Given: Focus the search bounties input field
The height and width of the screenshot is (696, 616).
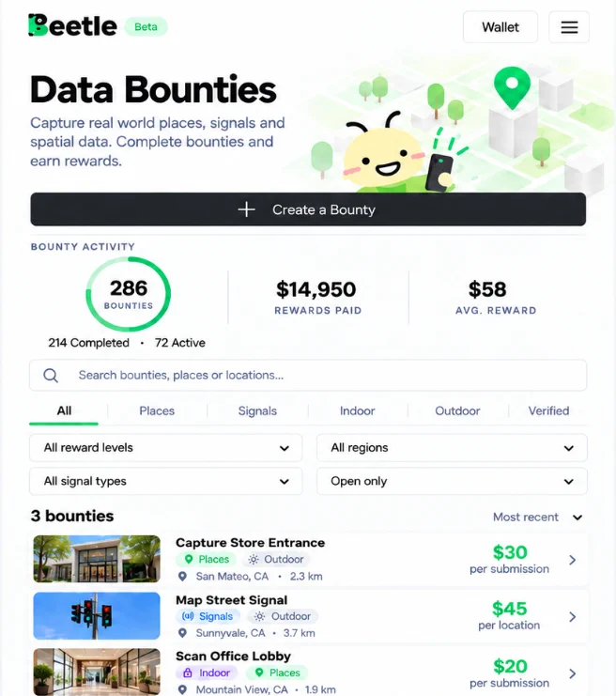Looking at the screenshot, I should [x=308, y=376].
